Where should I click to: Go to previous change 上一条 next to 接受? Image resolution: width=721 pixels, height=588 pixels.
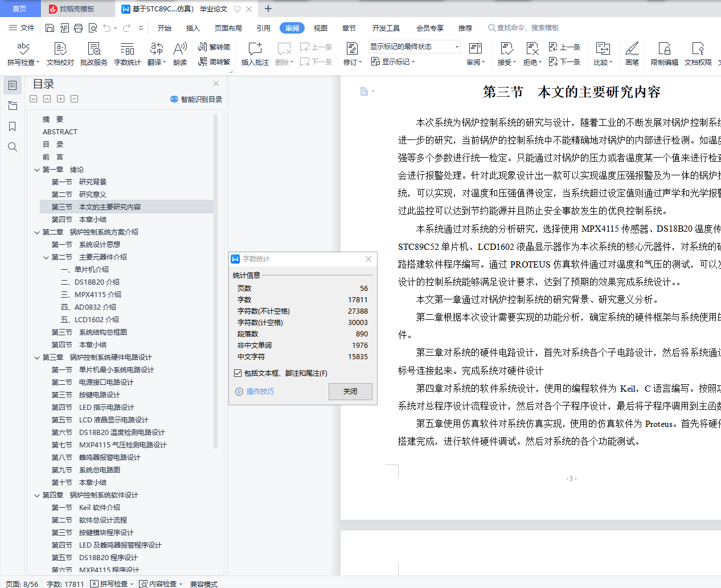pos(565,47)
